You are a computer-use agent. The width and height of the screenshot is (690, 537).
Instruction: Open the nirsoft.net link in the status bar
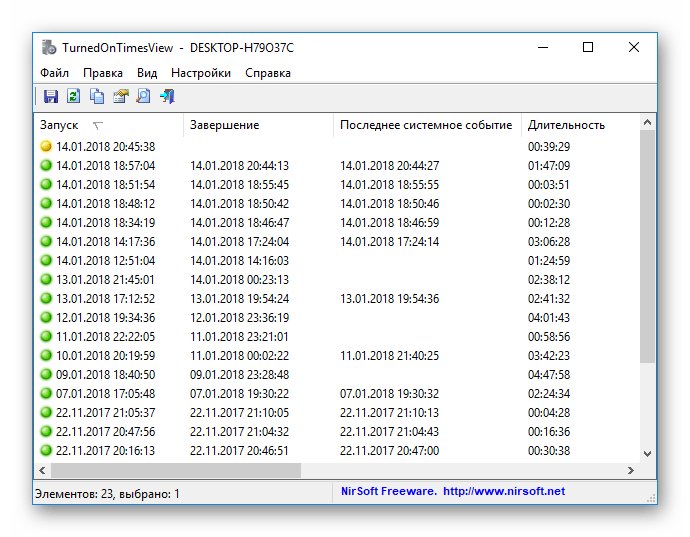pyautogui.click(x=504, y=492)
